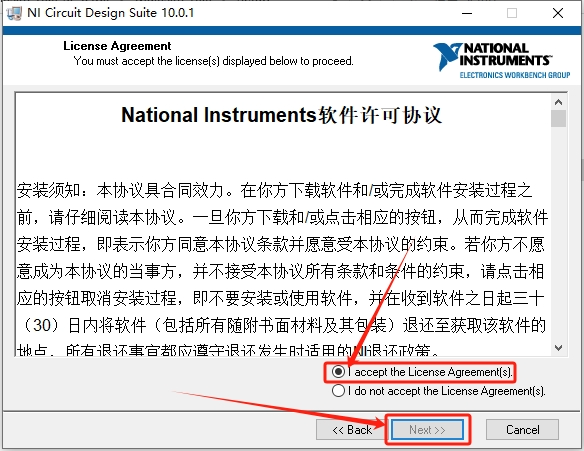The height and width of the screenshot is (451, 584).
Task: Click the grayed-out maximize window button
Action: [512, 13]
